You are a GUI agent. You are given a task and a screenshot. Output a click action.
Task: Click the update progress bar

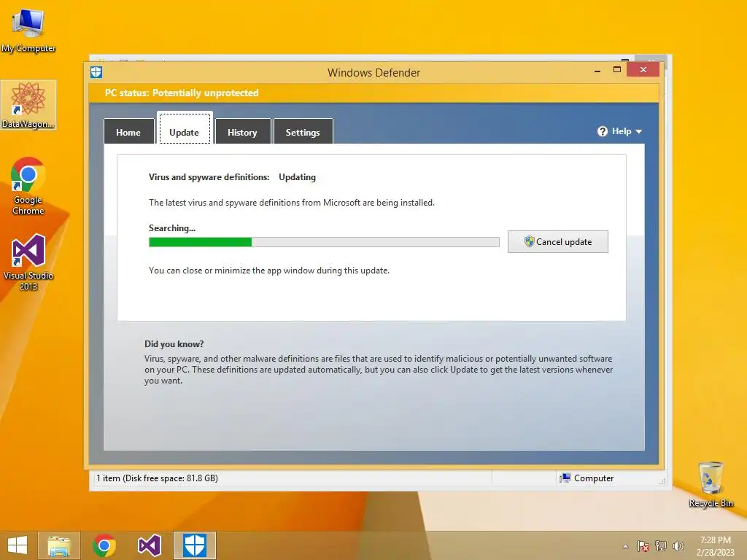(x=324, y=242)
